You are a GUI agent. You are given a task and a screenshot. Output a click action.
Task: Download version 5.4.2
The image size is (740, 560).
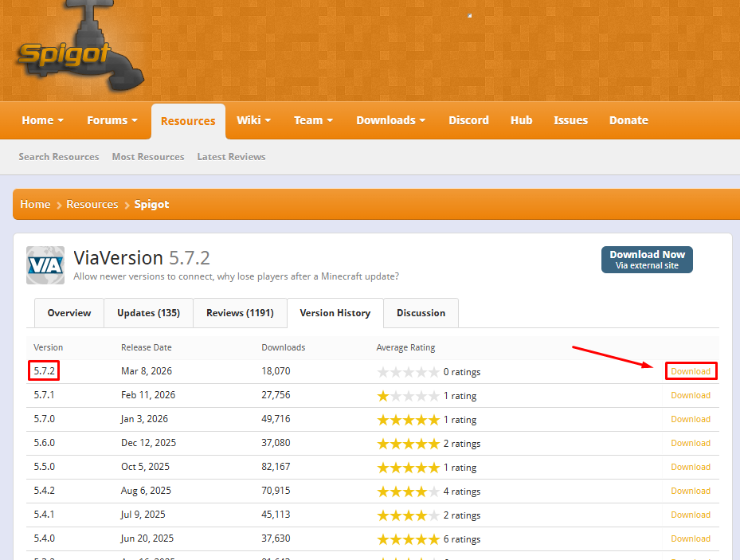coord(691,491)
